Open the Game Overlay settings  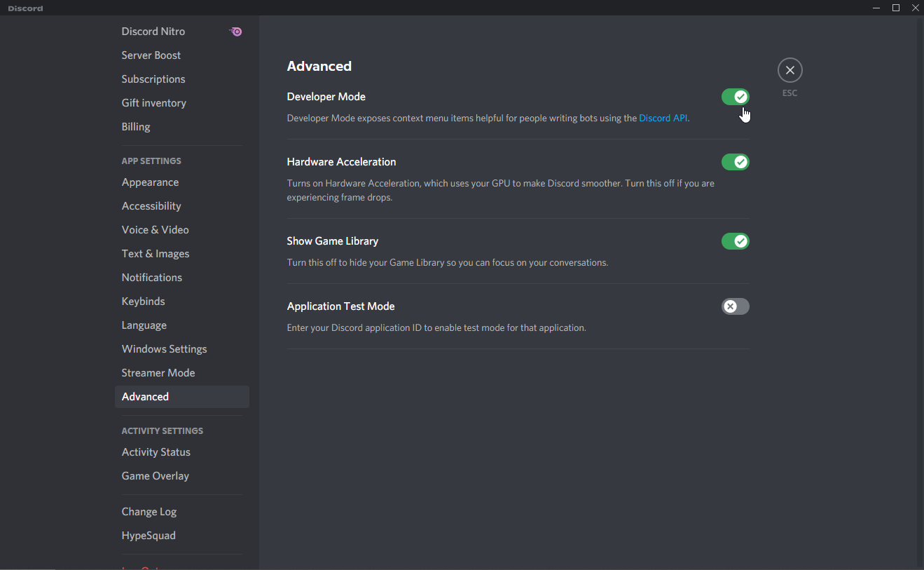(155, 476)
